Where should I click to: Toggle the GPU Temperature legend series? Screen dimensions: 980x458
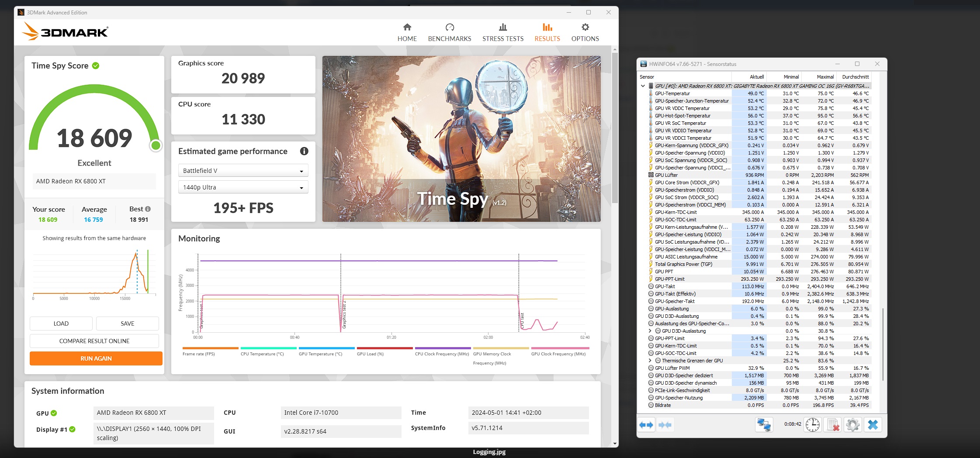click(x=326, y=352)
